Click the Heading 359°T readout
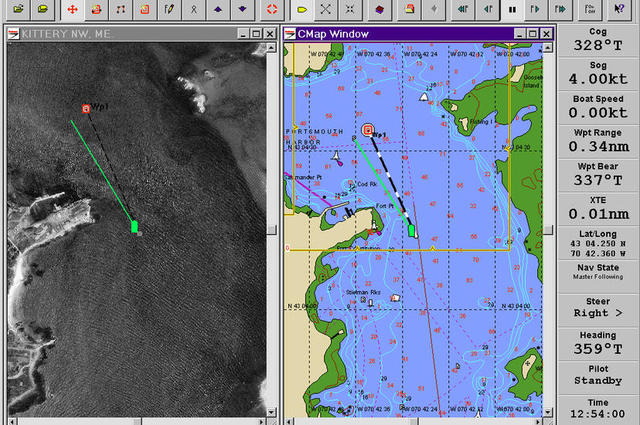This screenshot has width=640, height=425. [x=598, y=344]
